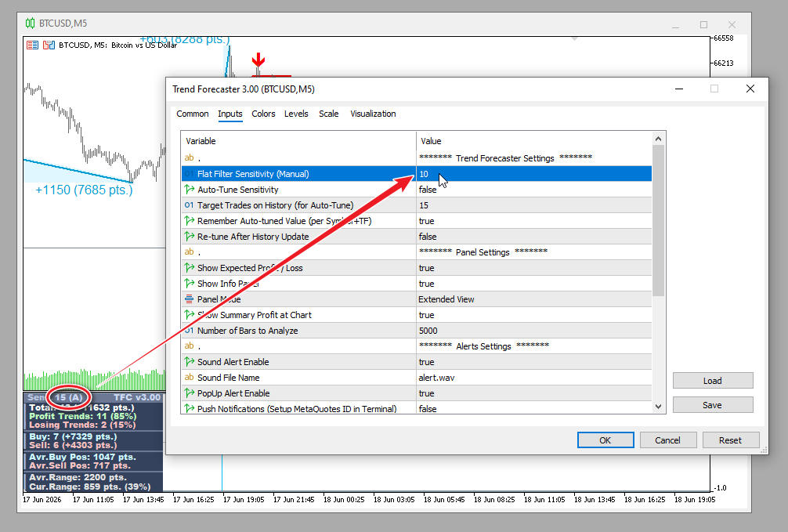Click the Load button
The image size is (788, 532).
713,381
